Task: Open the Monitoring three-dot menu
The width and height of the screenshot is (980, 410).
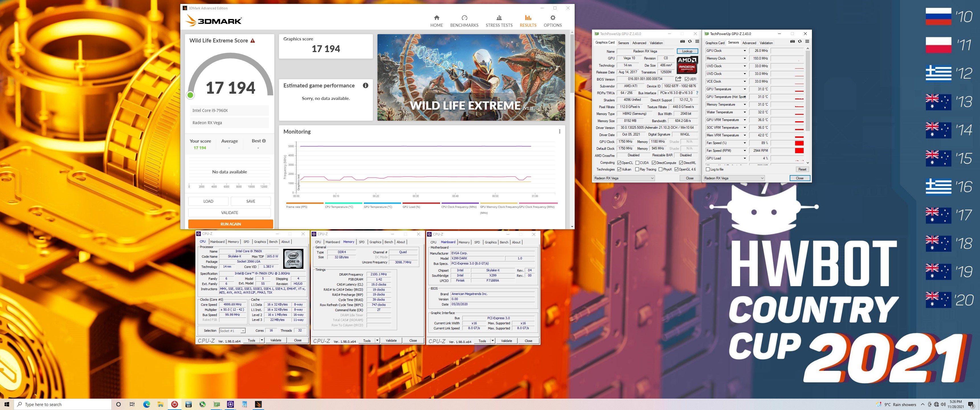Action: [x=559, y=132]
